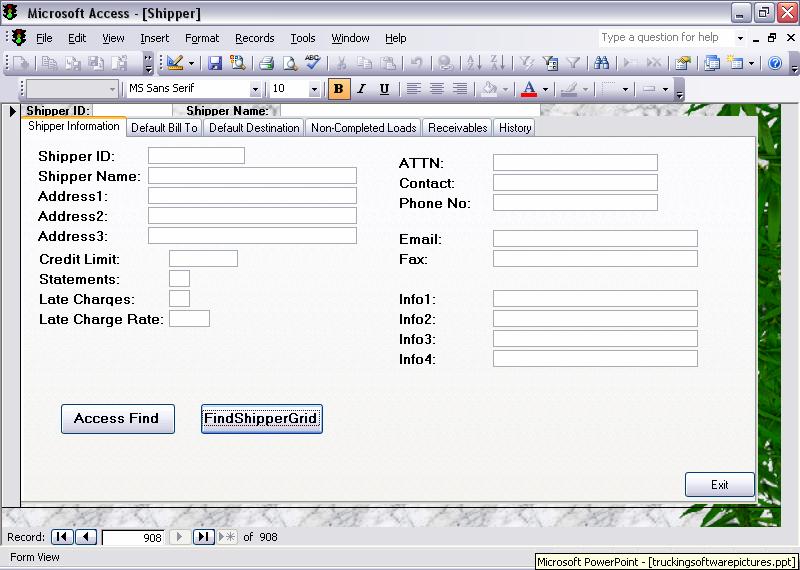The image size is (800, 570).
Task: Toggle Bold formatting
Action: click(338, 89)
